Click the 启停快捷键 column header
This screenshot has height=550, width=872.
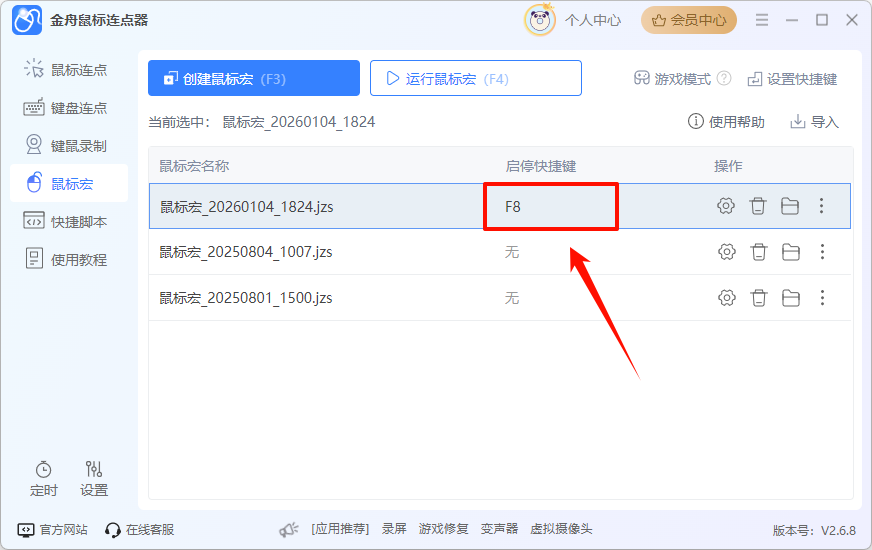[x=541, y=166]
